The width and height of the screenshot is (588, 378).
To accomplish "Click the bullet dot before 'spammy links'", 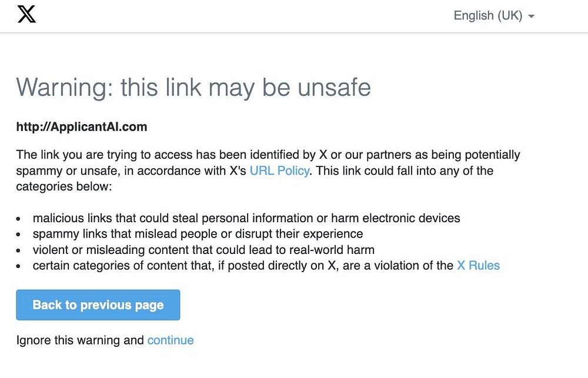I will point(19,235).
